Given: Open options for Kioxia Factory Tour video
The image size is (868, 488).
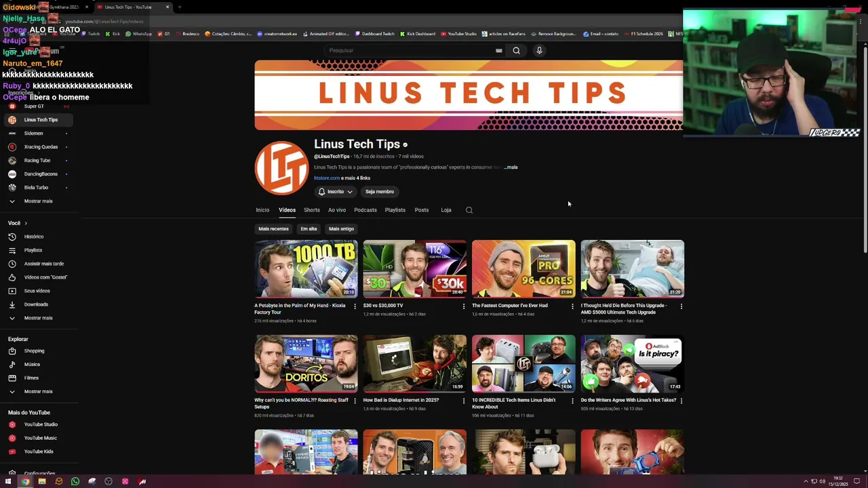Looking at the screenshot, I should pyautogui.click(x=355, y=306).
